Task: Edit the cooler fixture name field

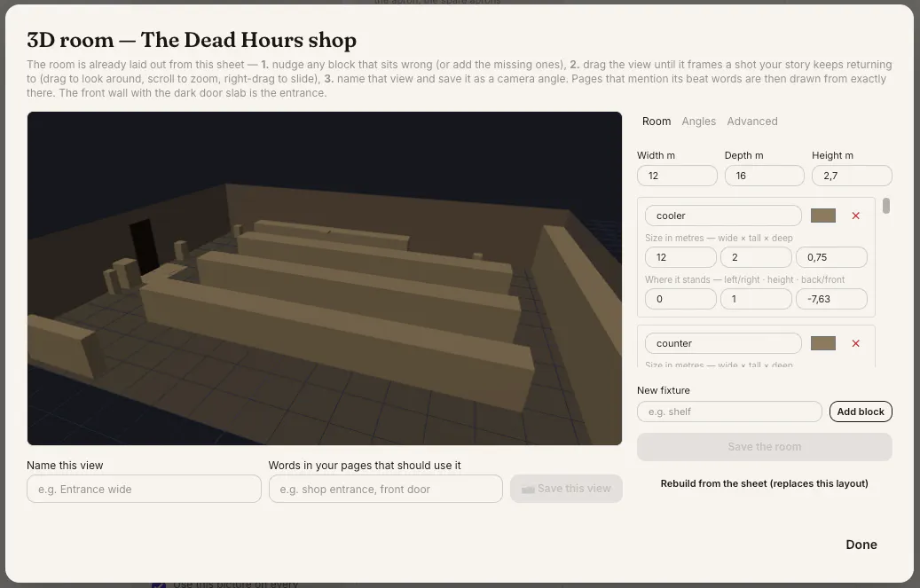Action: pos(723,216)
